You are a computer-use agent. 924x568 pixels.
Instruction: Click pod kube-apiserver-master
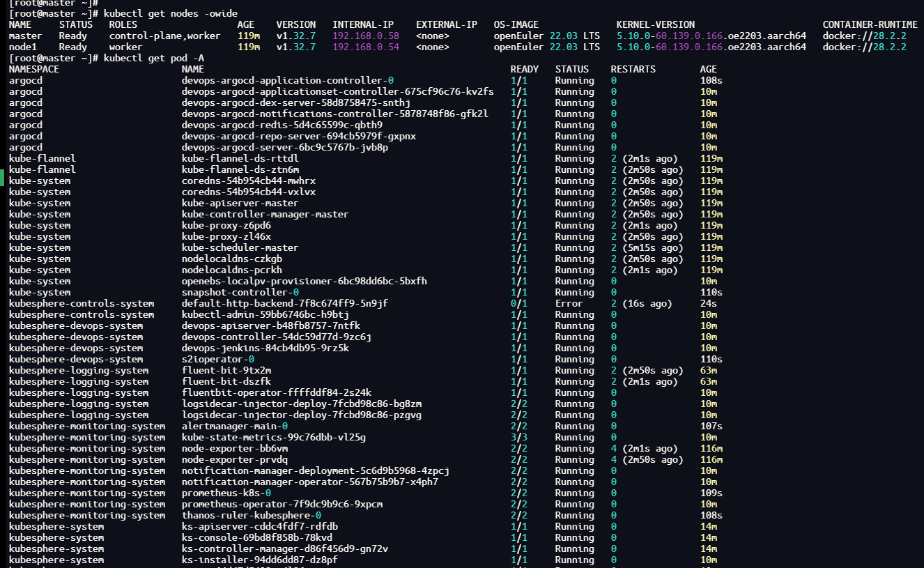pos(240,204)
